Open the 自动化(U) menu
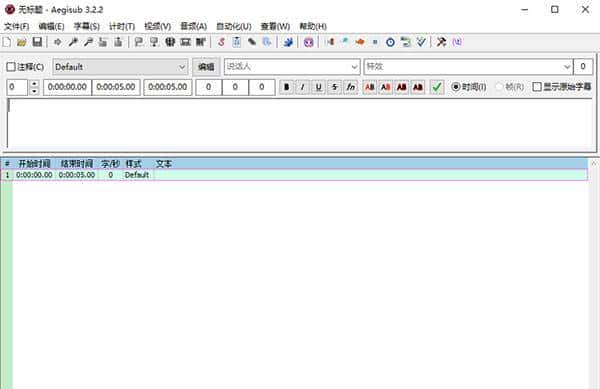 coord(233,26)
